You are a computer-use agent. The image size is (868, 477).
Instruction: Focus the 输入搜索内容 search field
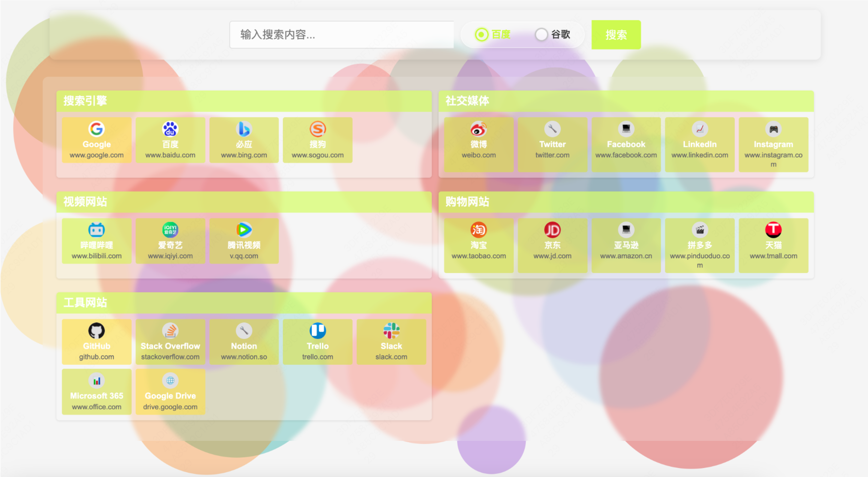[341, 35]
